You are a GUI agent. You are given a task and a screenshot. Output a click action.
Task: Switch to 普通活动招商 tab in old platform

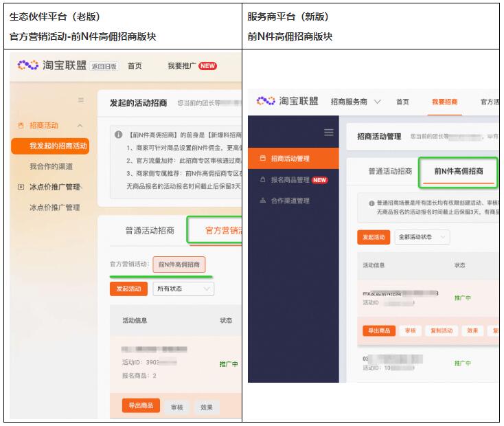[150, 230]
